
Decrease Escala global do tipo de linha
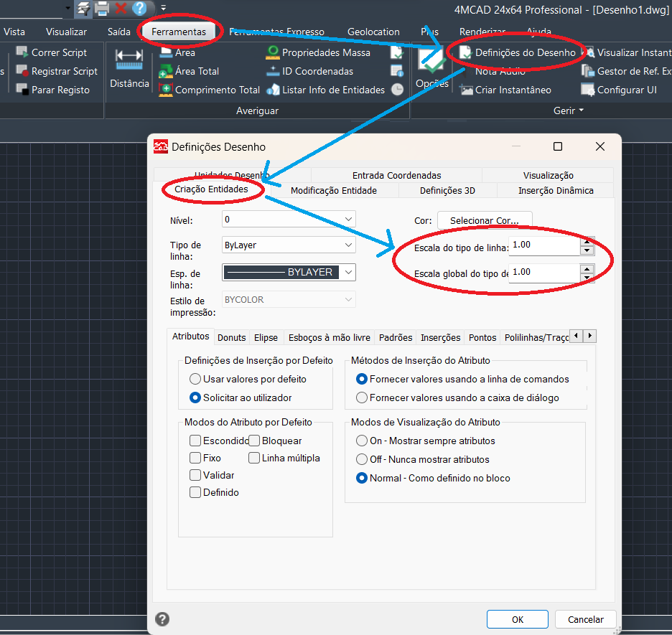point(587,278)
